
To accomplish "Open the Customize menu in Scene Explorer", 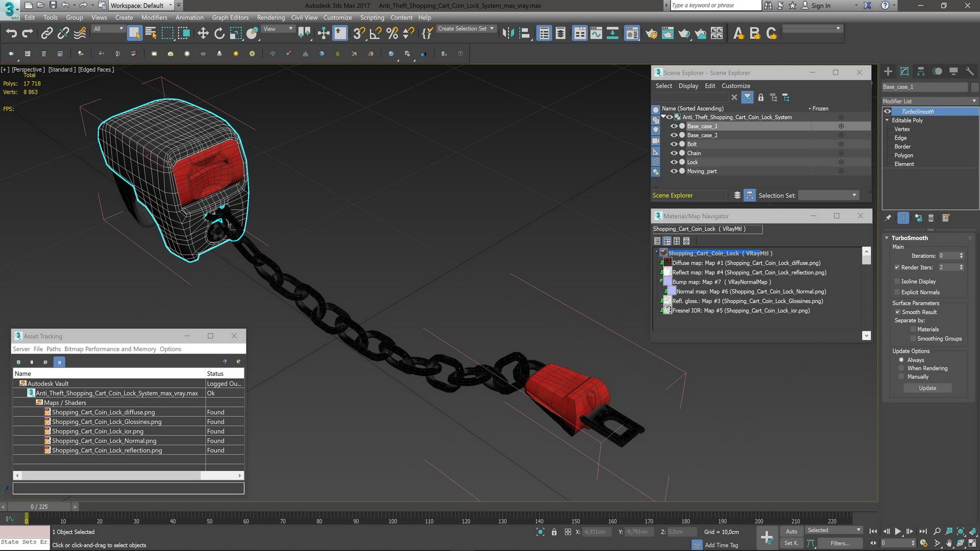I will pos(736,86).
